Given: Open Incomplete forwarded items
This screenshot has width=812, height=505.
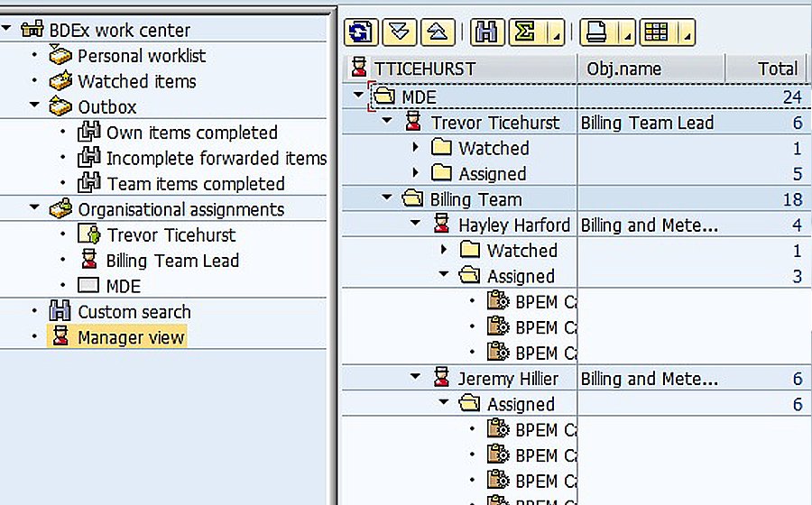Looking at the screenshot, I should click(x=217, y=158).
